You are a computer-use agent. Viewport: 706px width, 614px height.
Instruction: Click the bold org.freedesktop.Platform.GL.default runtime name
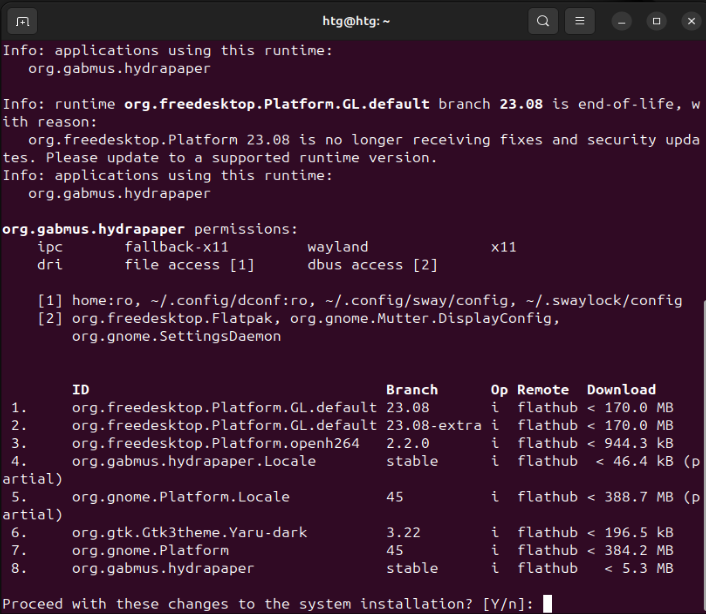[277, 104]
